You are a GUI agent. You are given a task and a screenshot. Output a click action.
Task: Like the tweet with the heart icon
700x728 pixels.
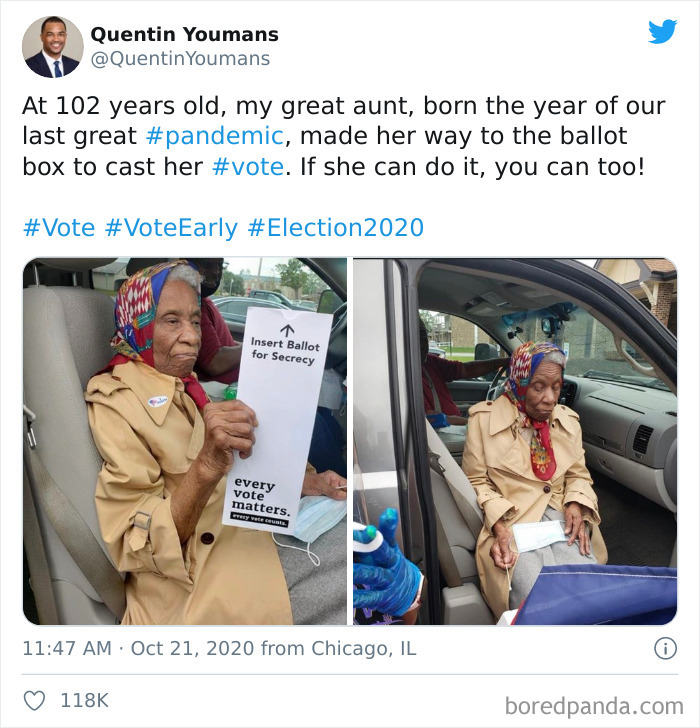point(34,700)
